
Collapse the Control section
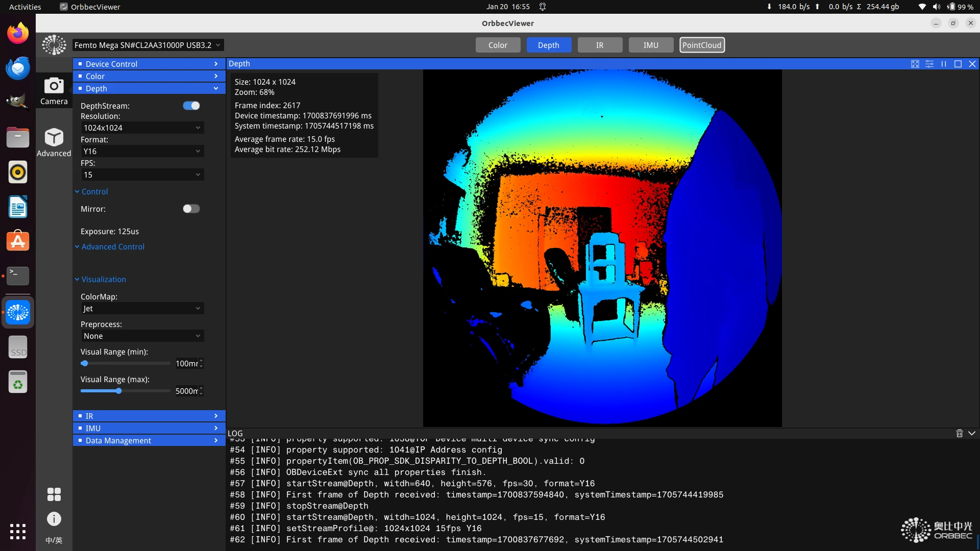tap(91, 191)
